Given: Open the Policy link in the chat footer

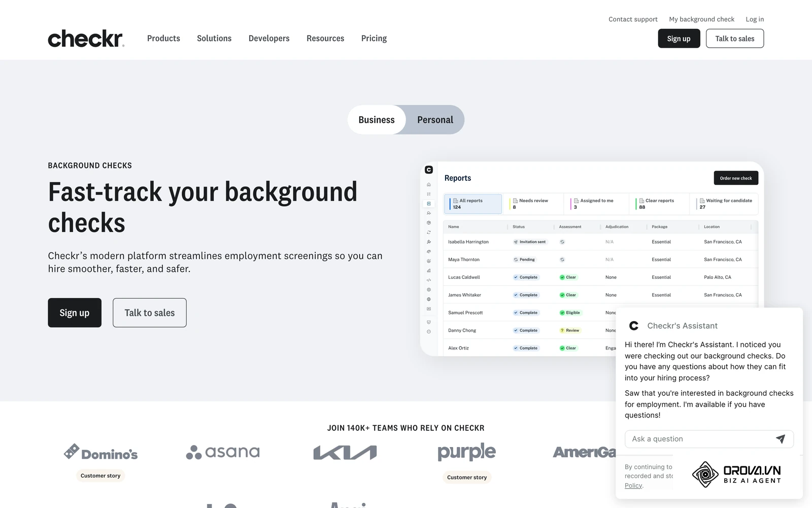Looking at the screenshot, I should point(633,486).
